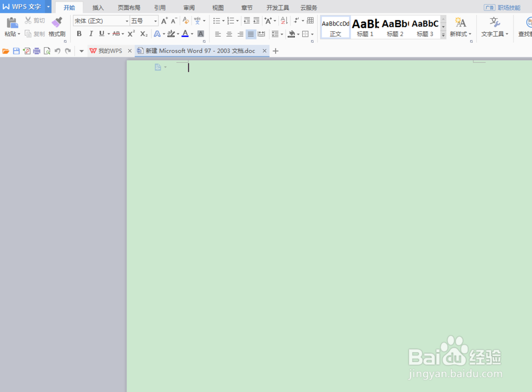This screenshot has height=392, width=532.
Task: Apply subscript X₂ formatting
Action: click(x=144, y=34)
